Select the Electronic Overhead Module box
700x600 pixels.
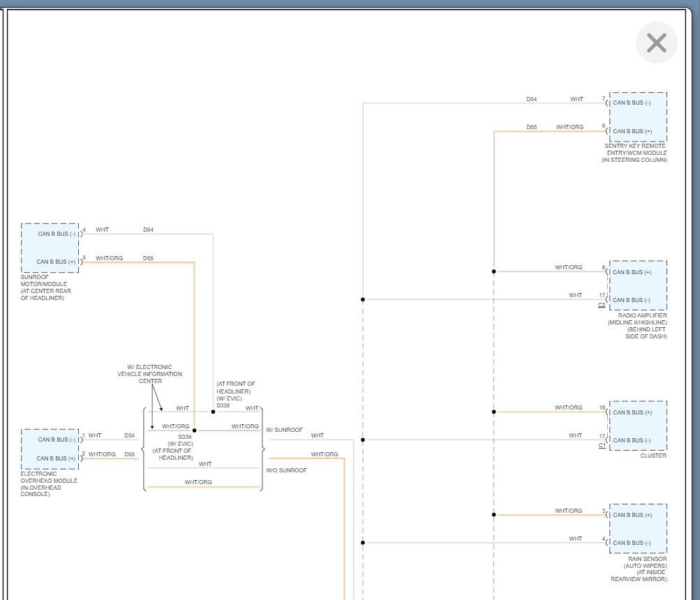[x=50, y=449]
